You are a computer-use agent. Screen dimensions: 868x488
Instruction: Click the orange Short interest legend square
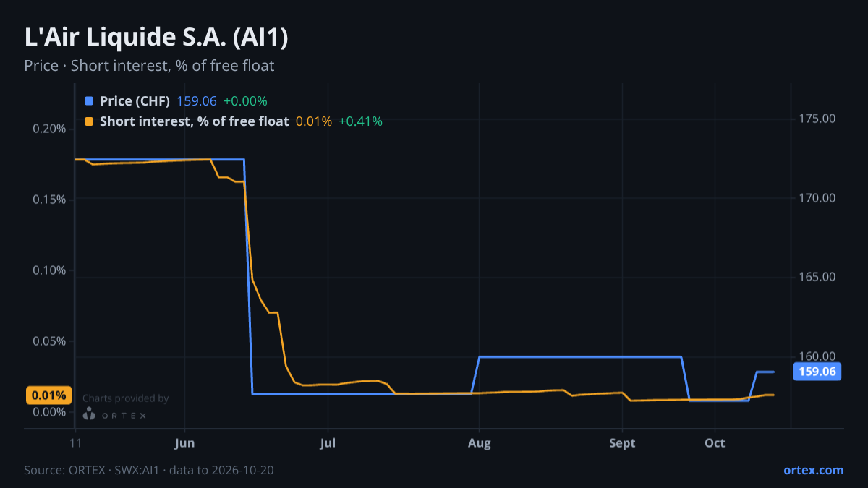[89, 121]
